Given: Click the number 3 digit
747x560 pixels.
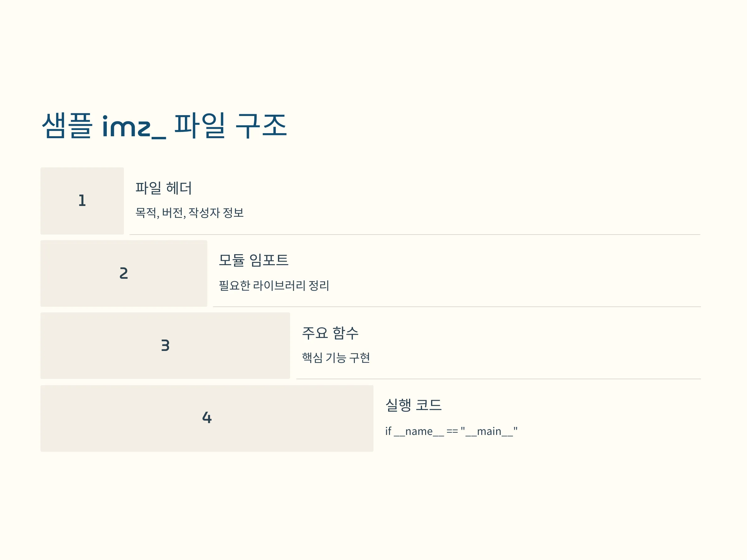Looking at the screenshot, I should 165,345.
